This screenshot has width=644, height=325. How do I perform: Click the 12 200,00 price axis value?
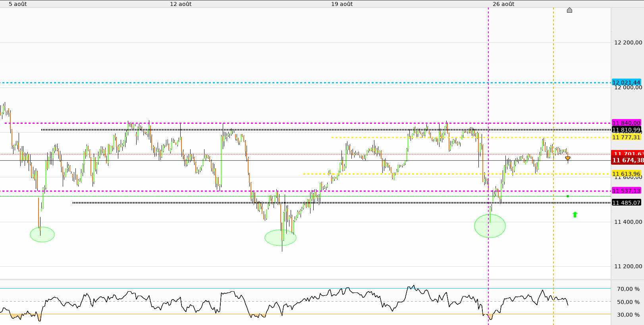click(x=628, y=42)
